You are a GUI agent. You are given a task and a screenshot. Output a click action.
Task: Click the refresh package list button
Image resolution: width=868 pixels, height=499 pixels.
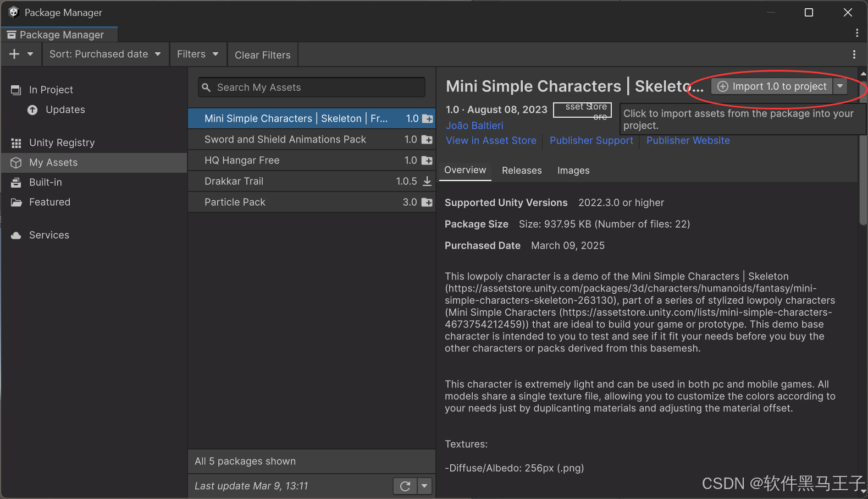pyautogui.click(x=405, y=486)
